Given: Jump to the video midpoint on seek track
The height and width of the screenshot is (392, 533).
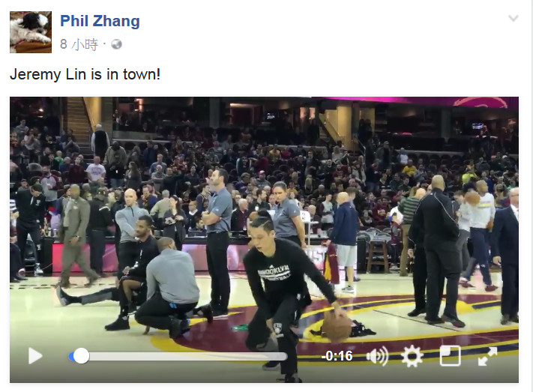Looking at the screenshot, I should [178, 356].
